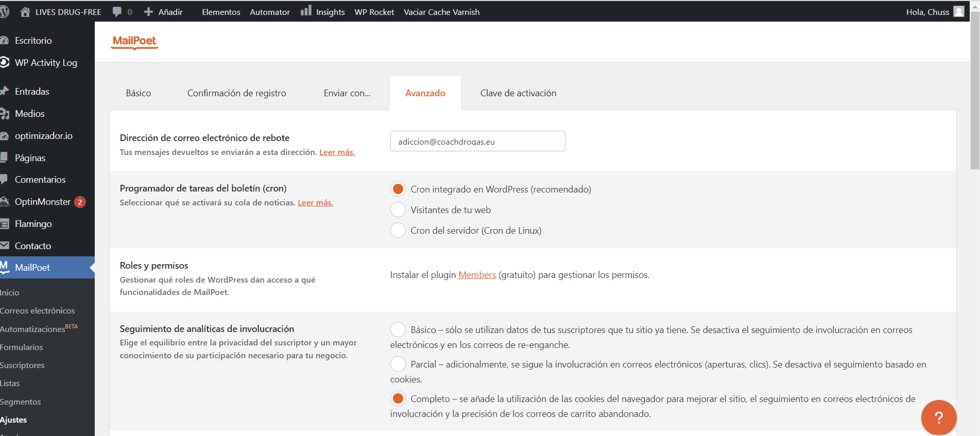Click the OptinMonster monster icon
This screenshot has width=980, height=436.
click(5, 201)
